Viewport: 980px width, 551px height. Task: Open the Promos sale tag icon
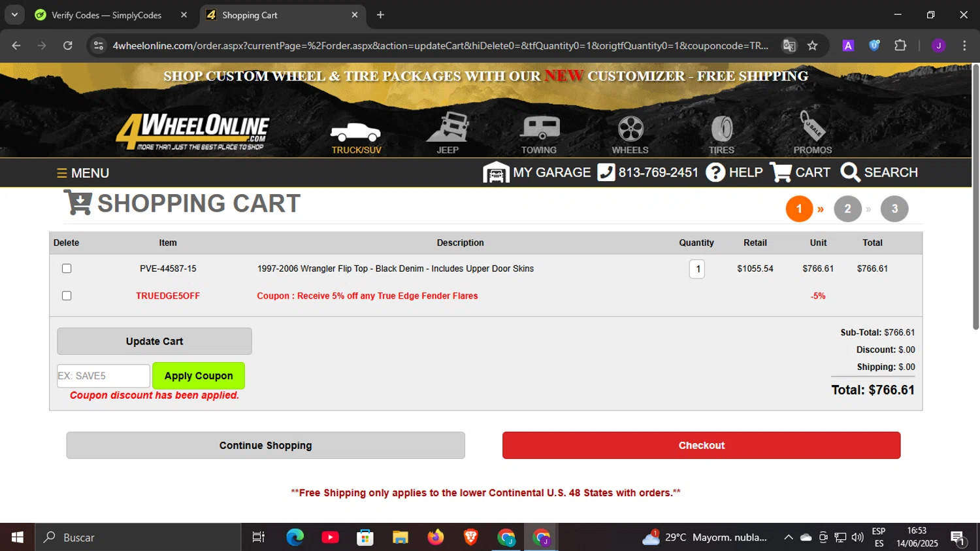pos(813,133)
